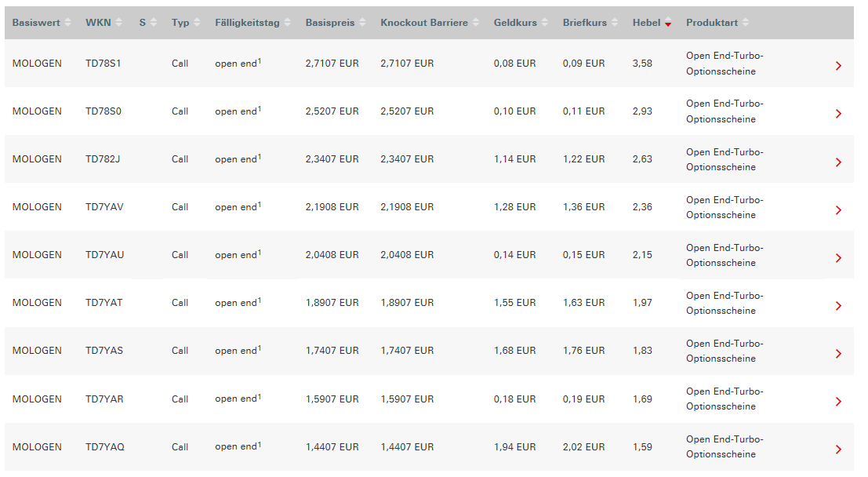The width and height of the screenshot is (868, 477).
Task: Select WKN TD7YAU
Action: [x=104, y=255]
